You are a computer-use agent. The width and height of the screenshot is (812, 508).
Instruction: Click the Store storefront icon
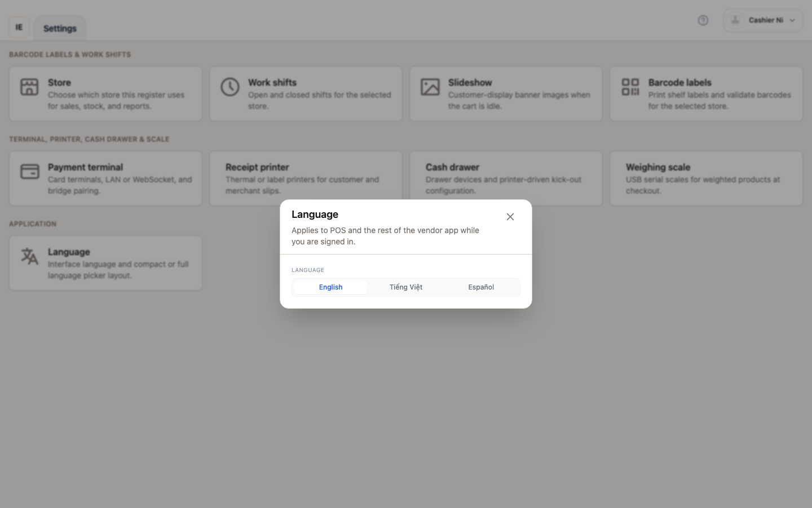tap(29, 87)
